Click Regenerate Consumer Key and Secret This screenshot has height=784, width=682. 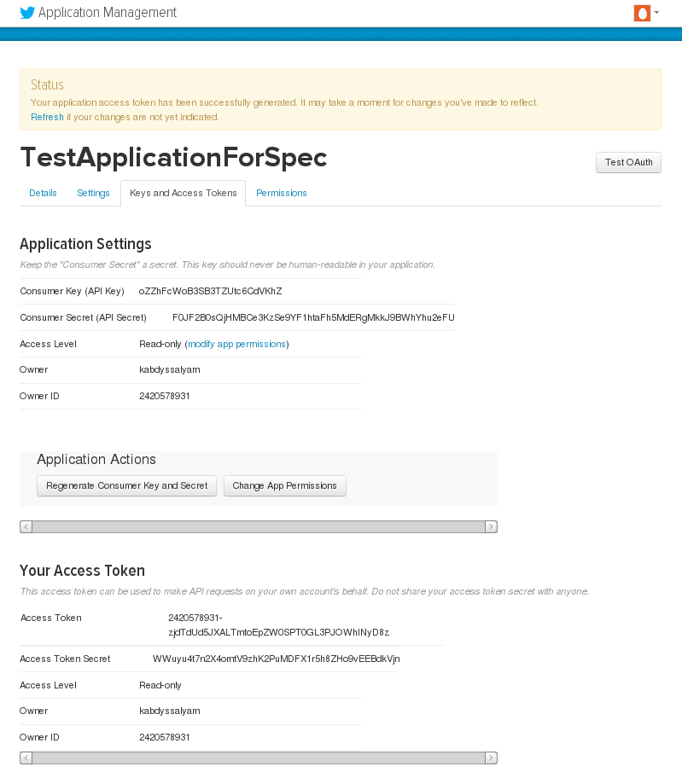[126, 485]
